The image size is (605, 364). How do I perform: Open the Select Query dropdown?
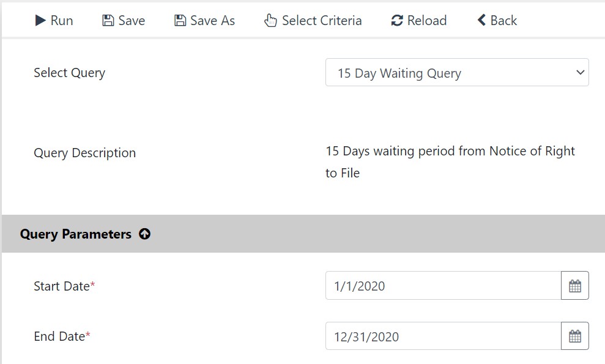click(457, 73)
